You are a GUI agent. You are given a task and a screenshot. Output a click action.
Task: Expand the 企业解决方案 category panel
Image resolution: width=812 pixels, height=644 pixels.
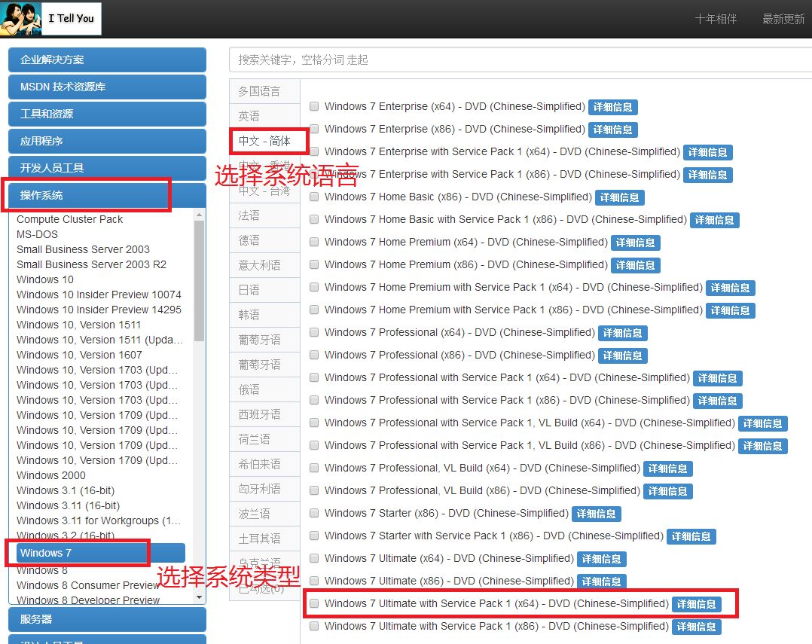pyautogui.click(x=107, y=60)
